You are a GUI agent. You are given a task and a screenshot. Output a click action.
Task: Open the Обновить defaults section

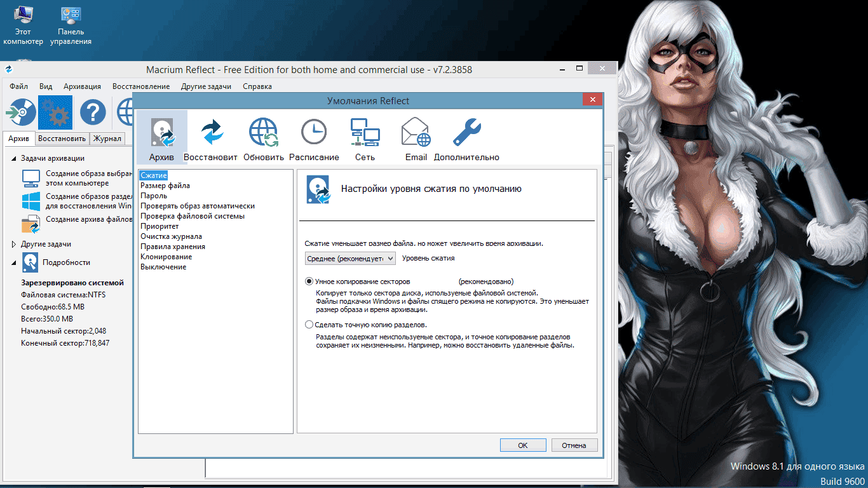point(263,139)
